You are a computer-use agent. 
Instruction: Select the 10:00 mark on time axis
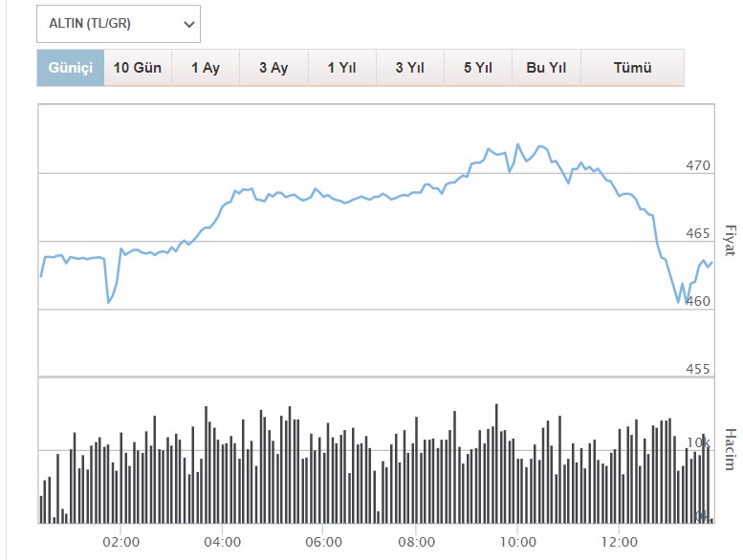(x=516, y=542)
